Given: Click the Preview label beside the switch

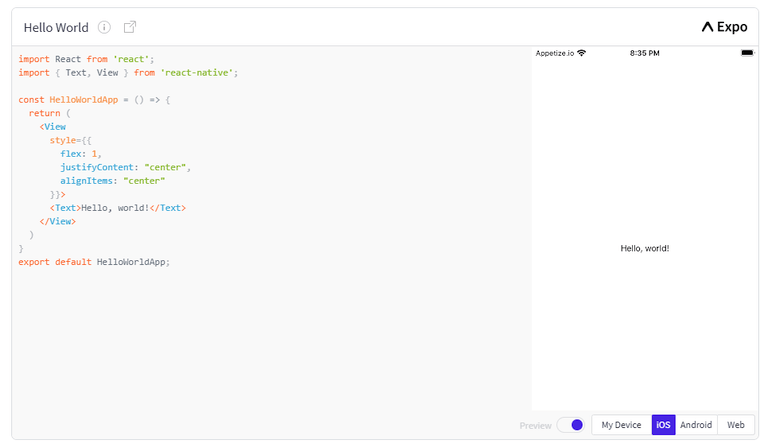Looking at the screenshot, I should click(535, 425).
